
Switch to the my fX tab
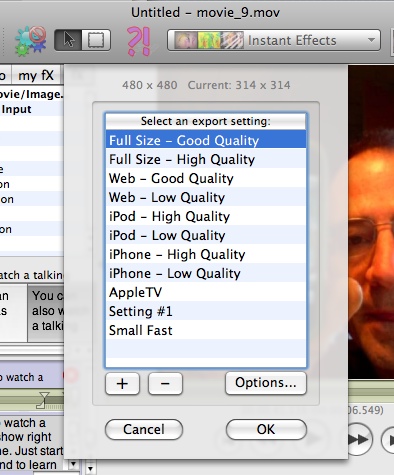[36, 75]
